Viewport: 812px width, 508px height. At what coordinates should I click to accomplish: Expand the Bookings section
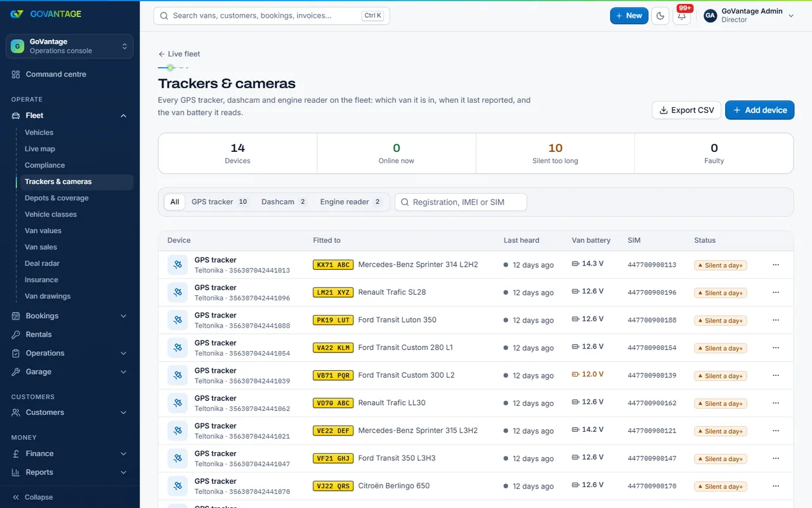(x=70, y=316)
